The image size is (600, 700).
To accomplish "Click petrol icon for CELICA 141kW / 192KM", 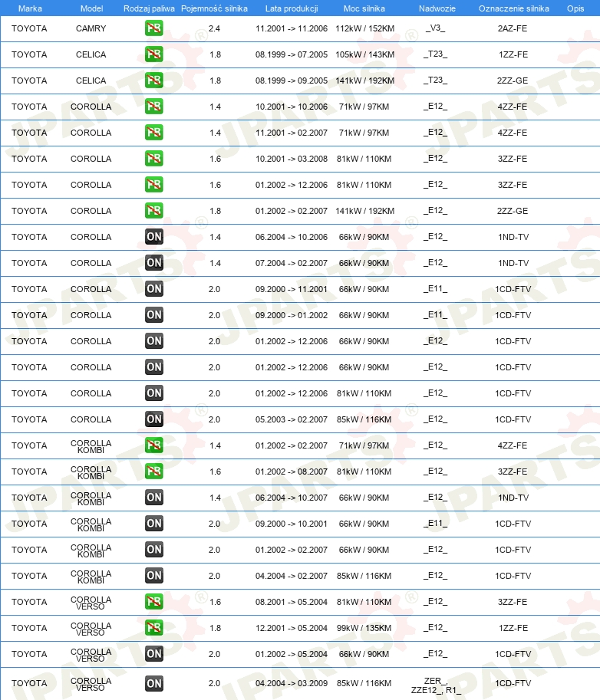I will pos(153,81).
